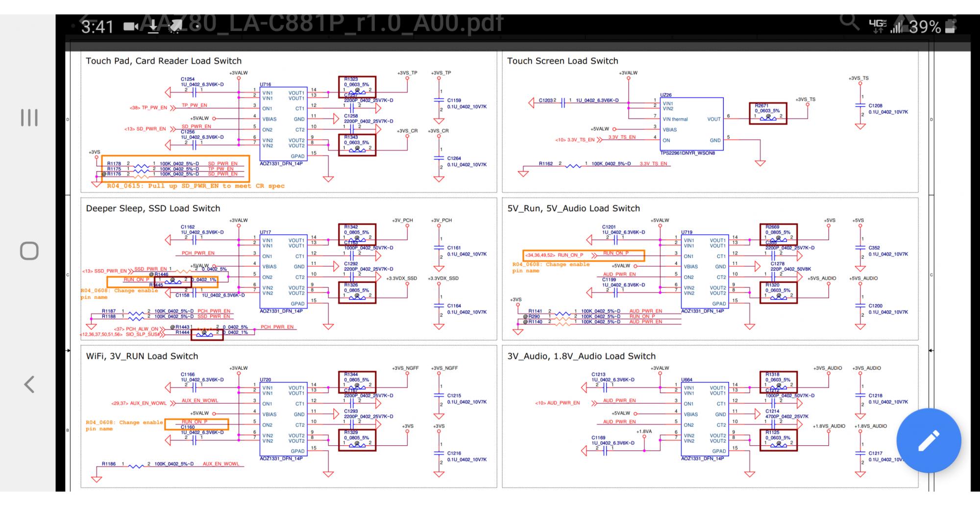Tap the 39% battery percentage
This screenshot has width=980, height=506.
click(925, 26)
